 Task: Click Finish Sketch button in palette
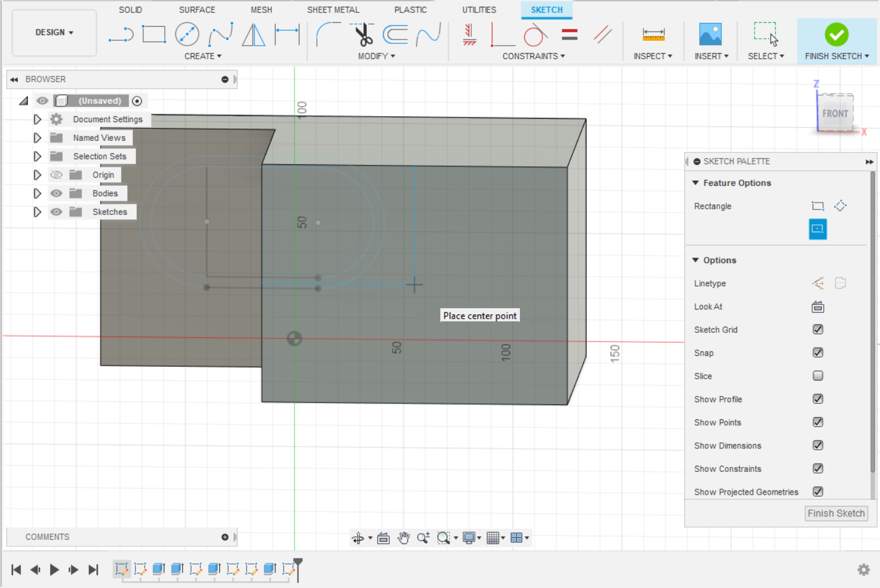(836, 513)
